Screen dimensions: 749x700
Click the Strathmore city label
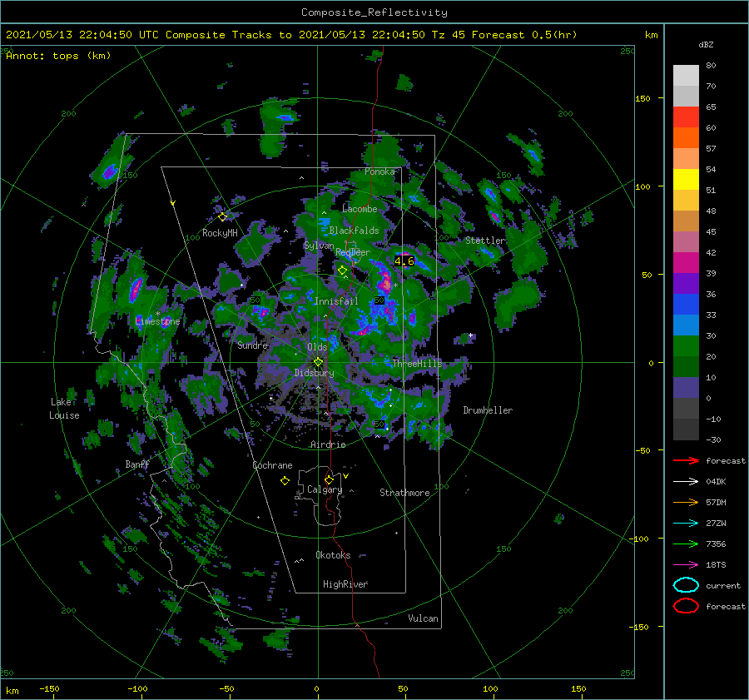(x=404, y=493)
